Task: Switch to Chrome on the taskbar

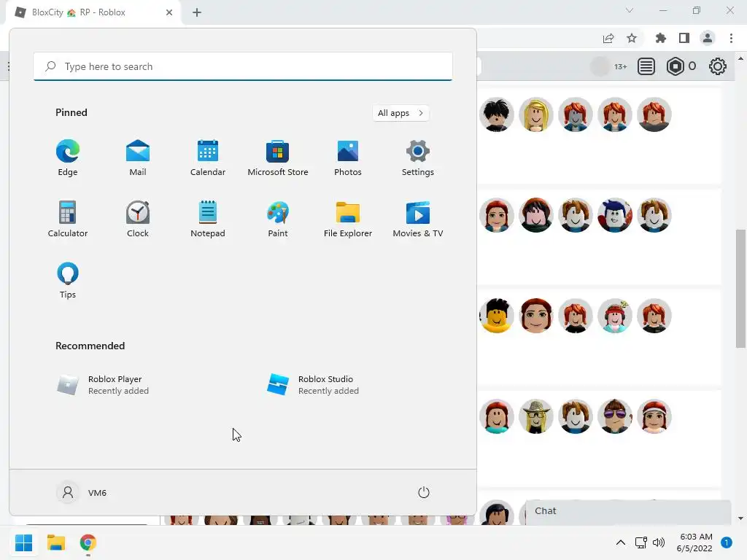Action: pos(88,542)
